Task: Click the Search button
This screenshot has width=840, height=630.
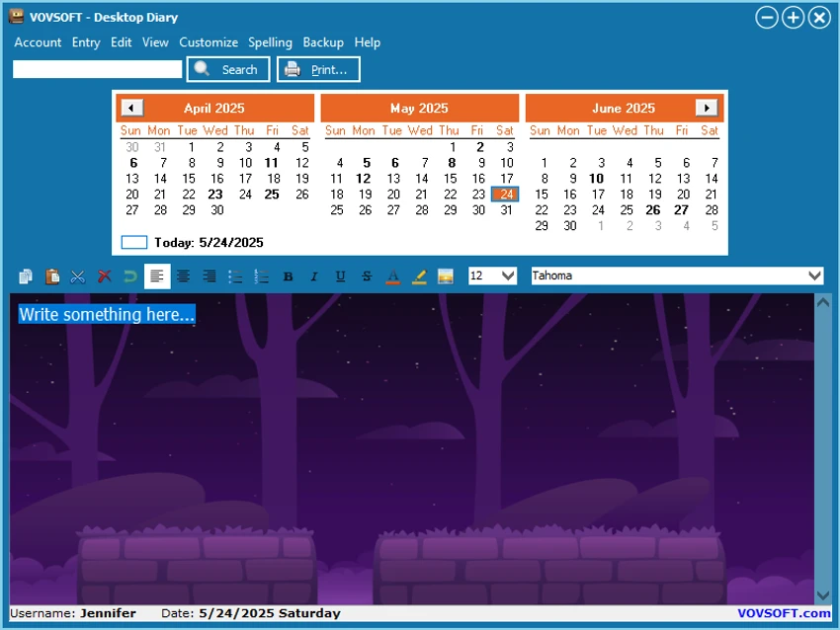Action: point(228,69)
